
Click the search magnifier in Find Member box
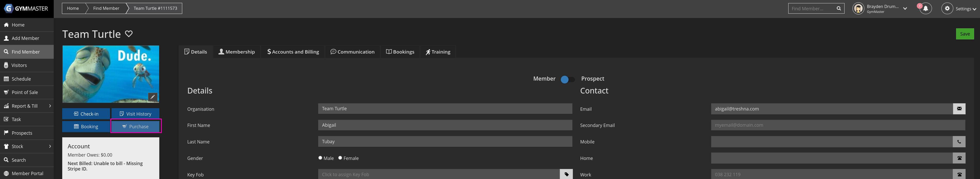[838, 8]
